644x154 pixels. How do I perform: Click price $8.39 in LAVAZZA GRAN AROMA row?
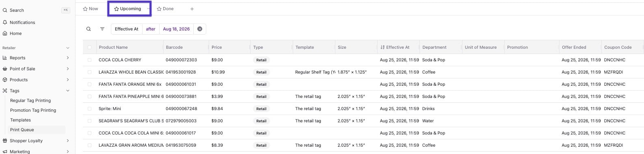tap(217, 145)
